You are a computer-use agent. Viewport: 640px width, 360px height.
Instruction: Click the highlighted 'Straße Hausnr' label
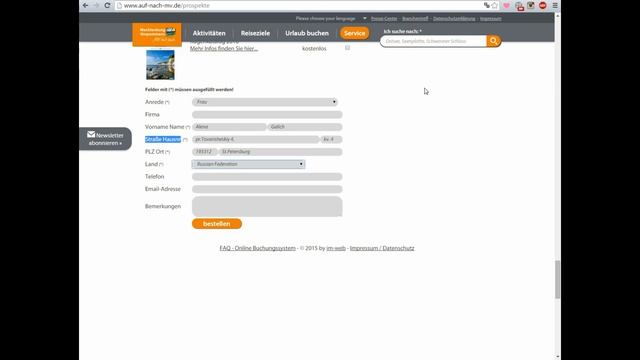pyautogui.click(x=163, y=139)
